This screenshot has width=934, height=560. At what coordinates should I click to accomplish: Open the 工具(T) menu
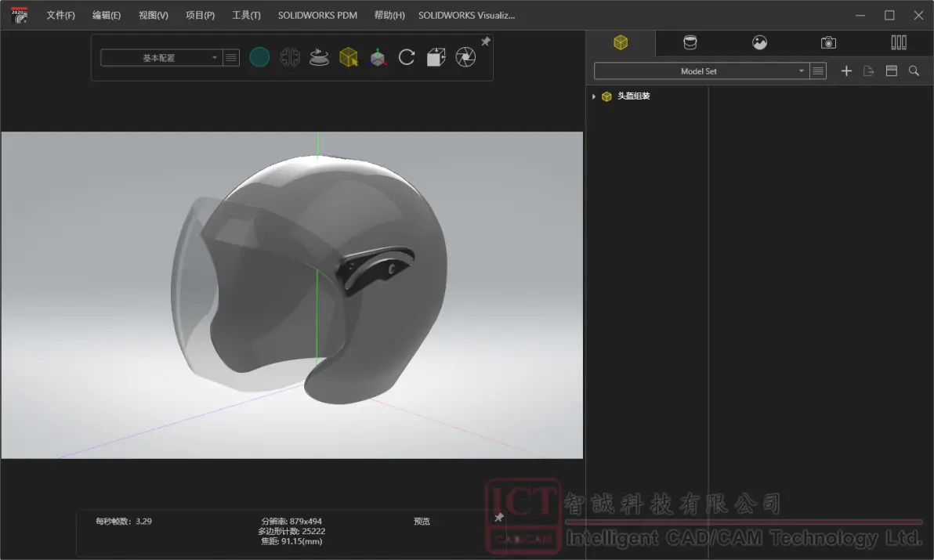coord(247,16)
